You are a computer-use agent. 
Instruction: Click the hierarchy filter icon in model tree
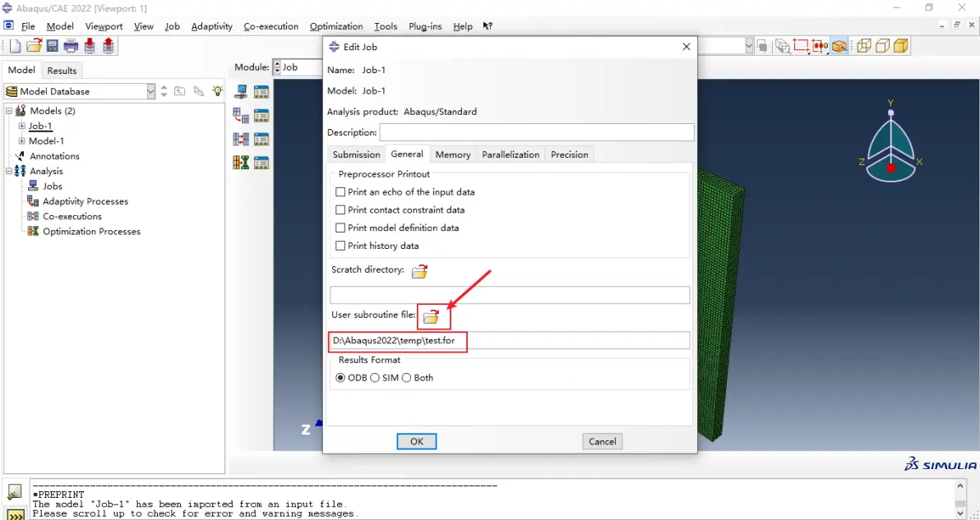pos(199,91)
